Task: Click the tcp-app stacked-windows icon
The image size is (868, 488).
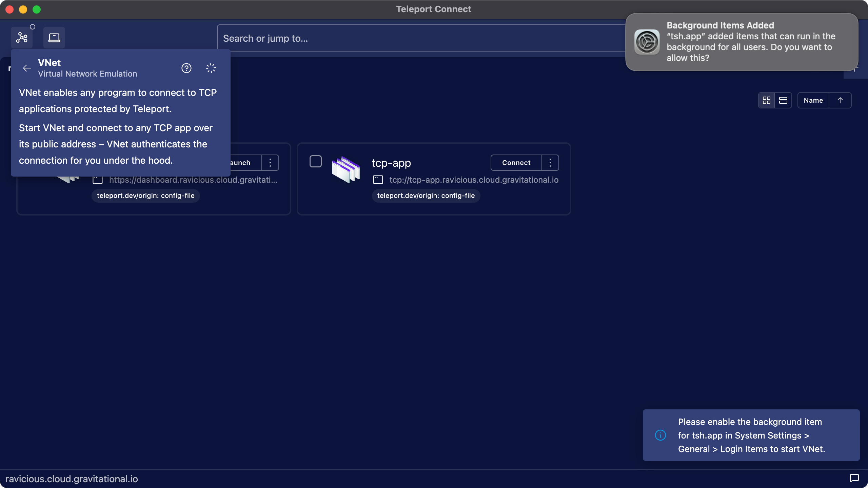Action: pos(346,170)
